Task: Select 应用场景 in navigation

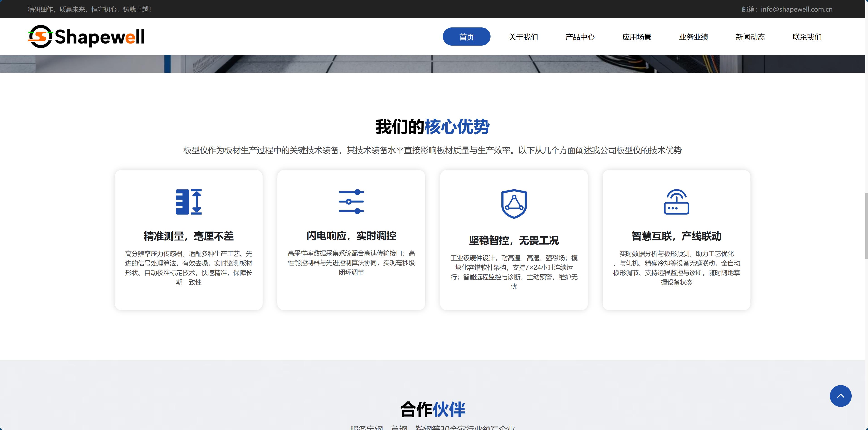Action: 637,37
